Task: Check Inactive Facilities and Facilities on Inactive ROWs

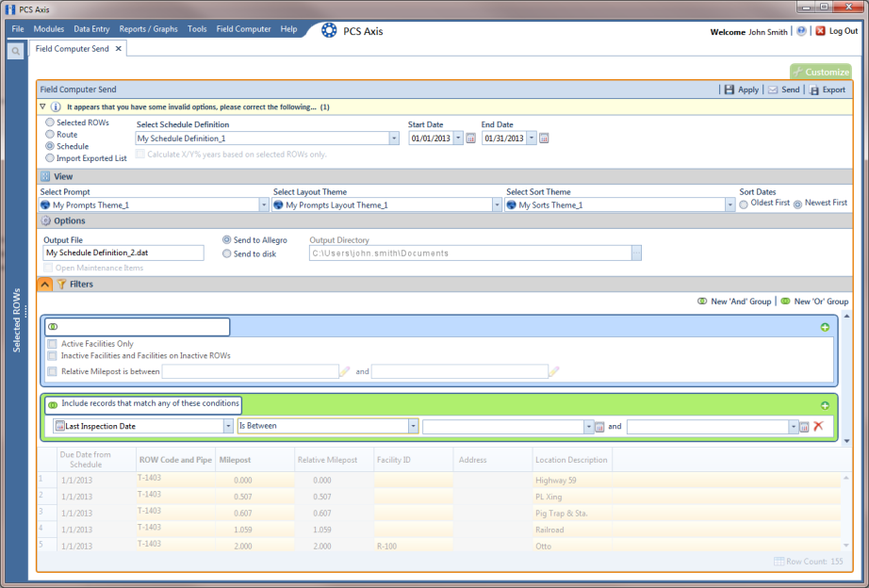Action: point(52,356)
